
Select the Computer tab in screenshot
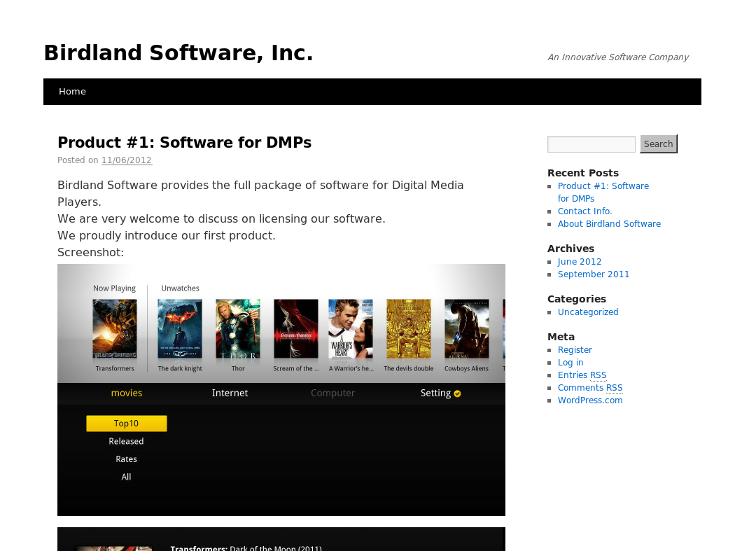(x=332, y=393)
